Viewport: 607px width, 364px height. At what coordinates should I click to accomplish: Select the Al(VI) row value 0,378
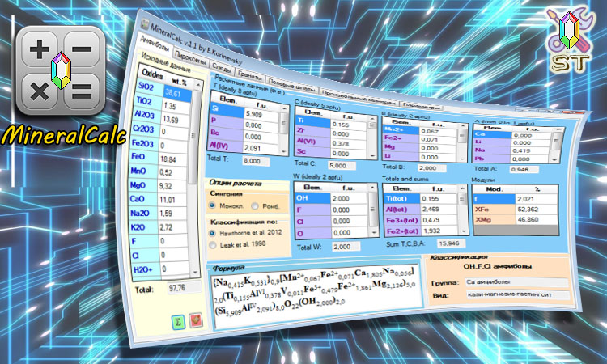pyautogui.click(x=349, y=143)
